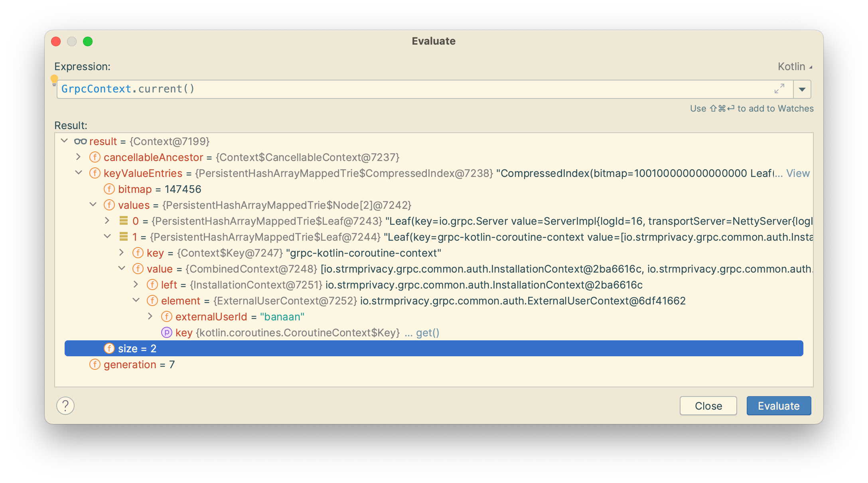Open the expression history dropdown

coord(802,89)
